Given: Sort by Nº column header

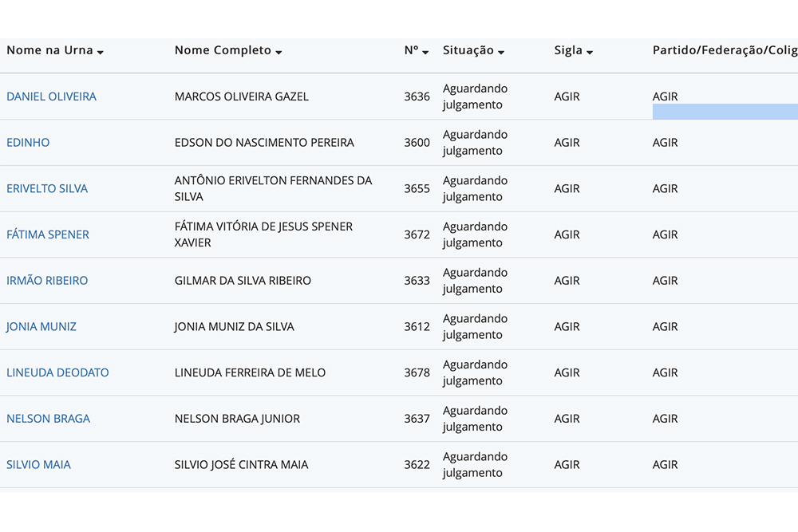Looking at the screenshot, I should point(417,50).
